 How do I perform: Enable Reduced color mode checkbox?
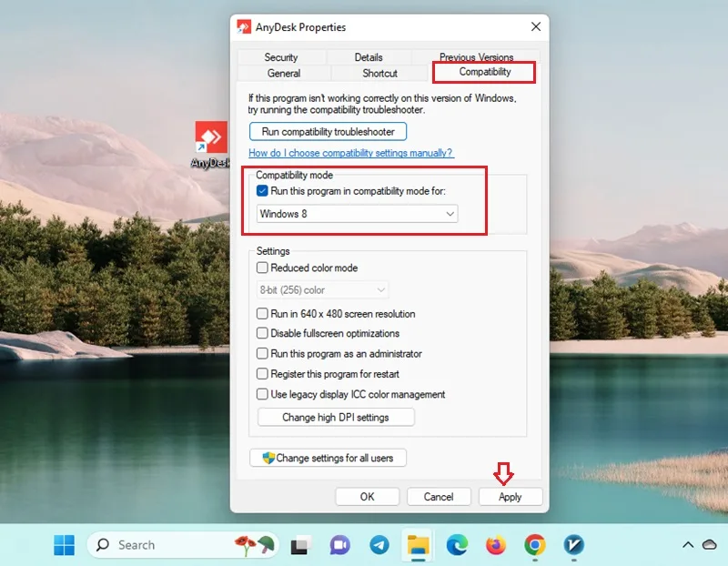coord(262,268)
